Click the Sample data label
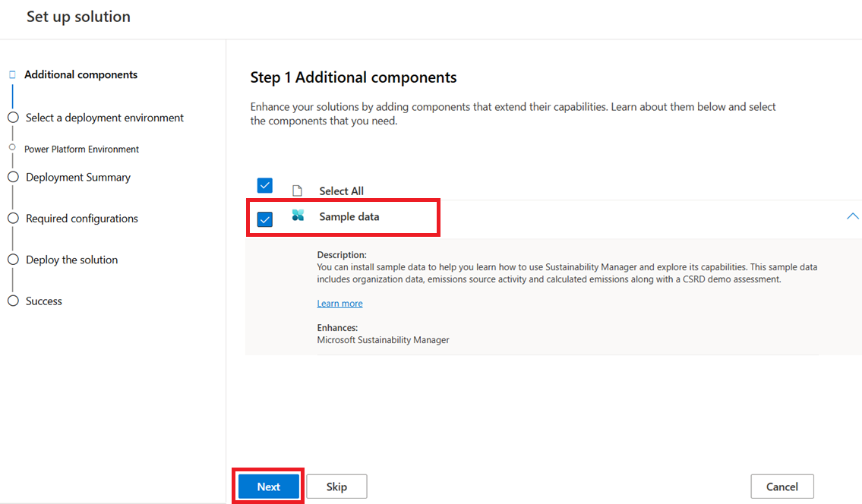 coord(349,216)
